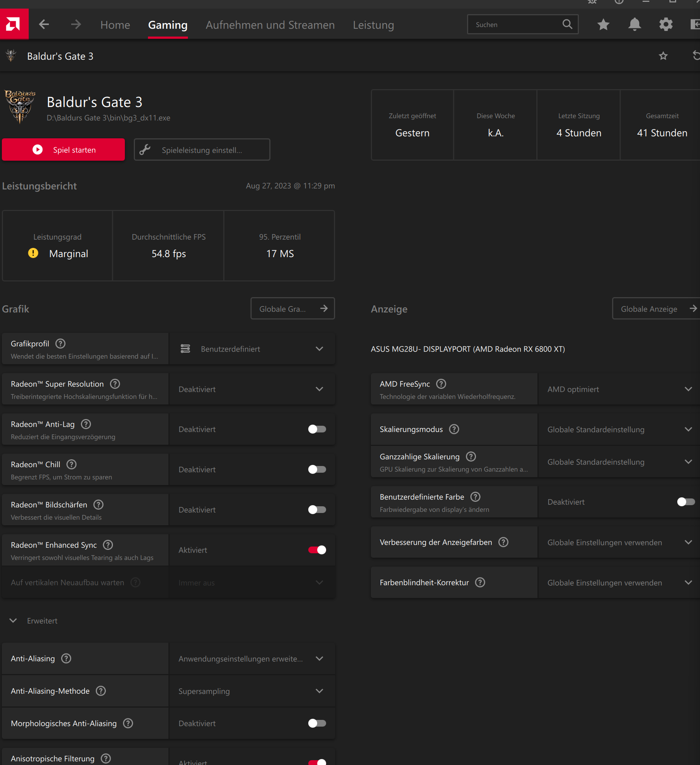Open help for Grafikprofil
700x765 pixels.
pyautogui.click(x=60, y=343)
